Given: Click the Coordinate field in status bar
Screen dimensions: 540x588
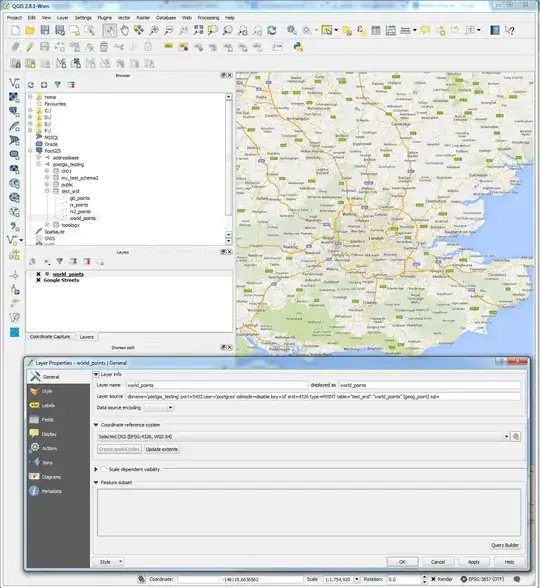Looking at the screenshot, I should [240, 579].
